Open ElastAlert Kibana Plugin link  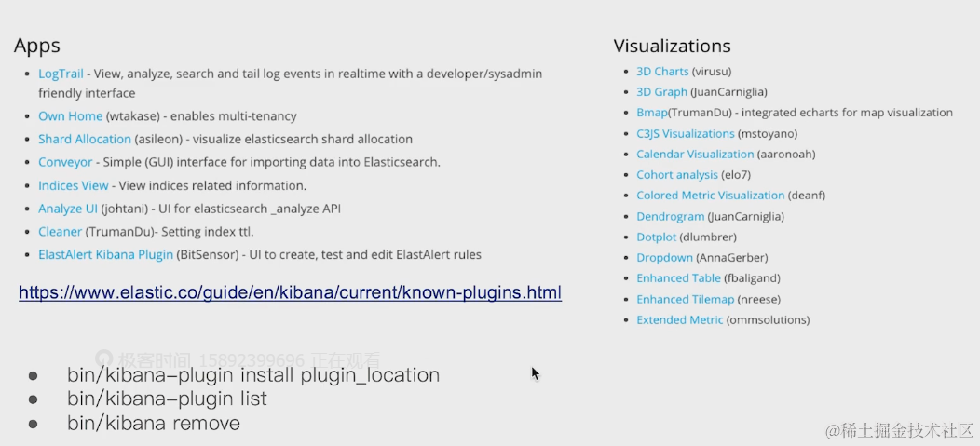105,255
